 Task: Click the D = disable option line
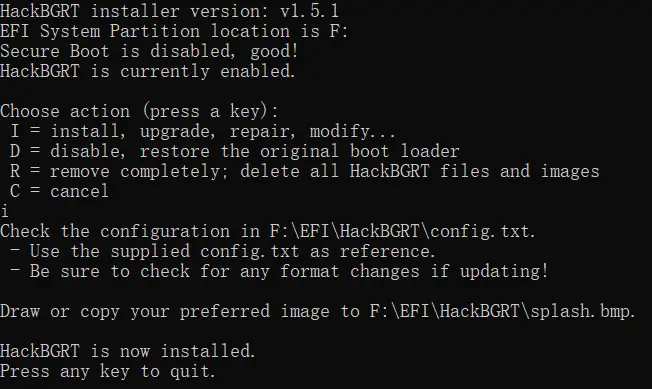pyautogui.click(x=235, y=151)
